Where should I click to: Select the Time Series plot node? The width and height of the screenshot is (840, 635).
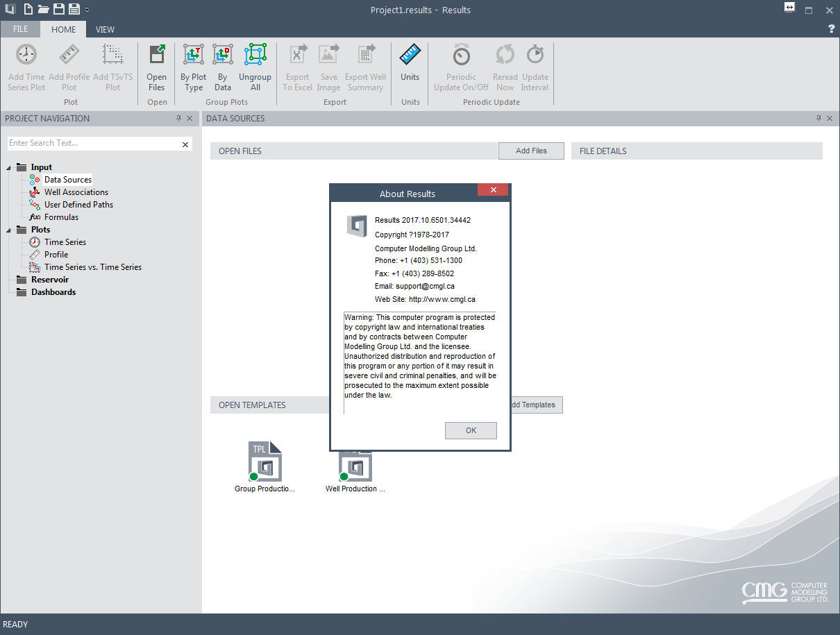click(65, 242)
